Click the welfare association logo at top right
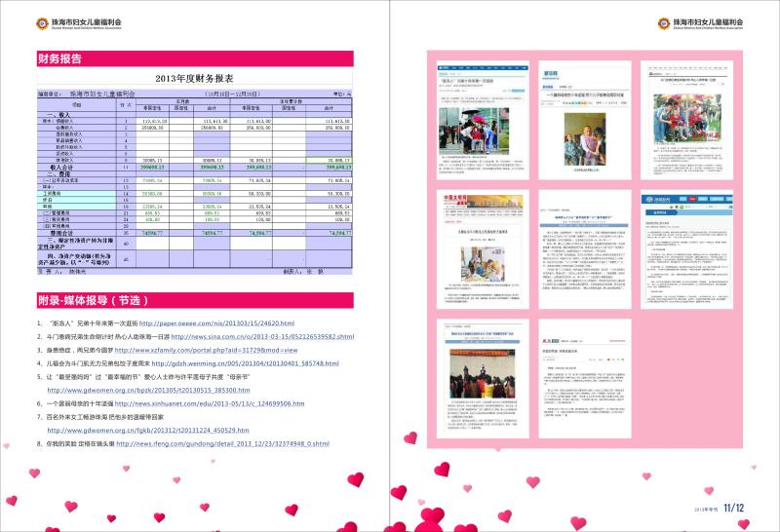780x532 pixels. tap(700, 23)
